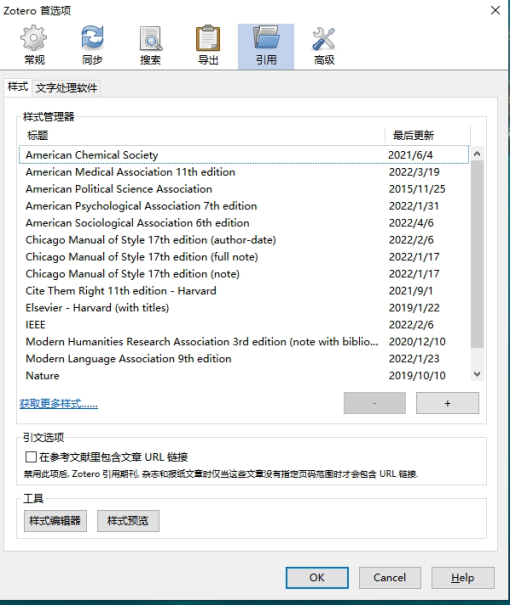This screenshot has height=605, width=510.
Task: Switch to the 文字处理软件 tab
Action: point(66,88)
